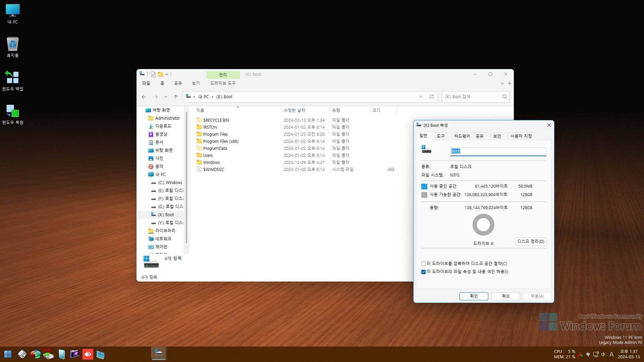Open the 내 PC desktop icon
644x362 pixels.
13,14
